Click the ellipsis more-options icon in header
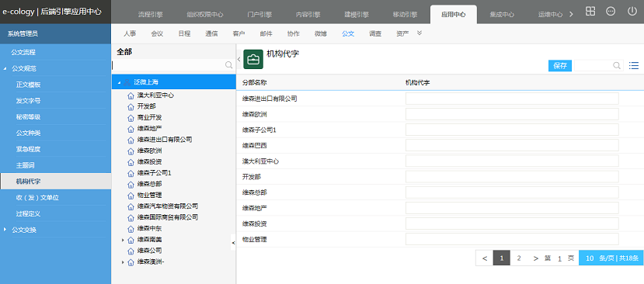The width and height of the screenshot is (644, 284). [611, 12]
